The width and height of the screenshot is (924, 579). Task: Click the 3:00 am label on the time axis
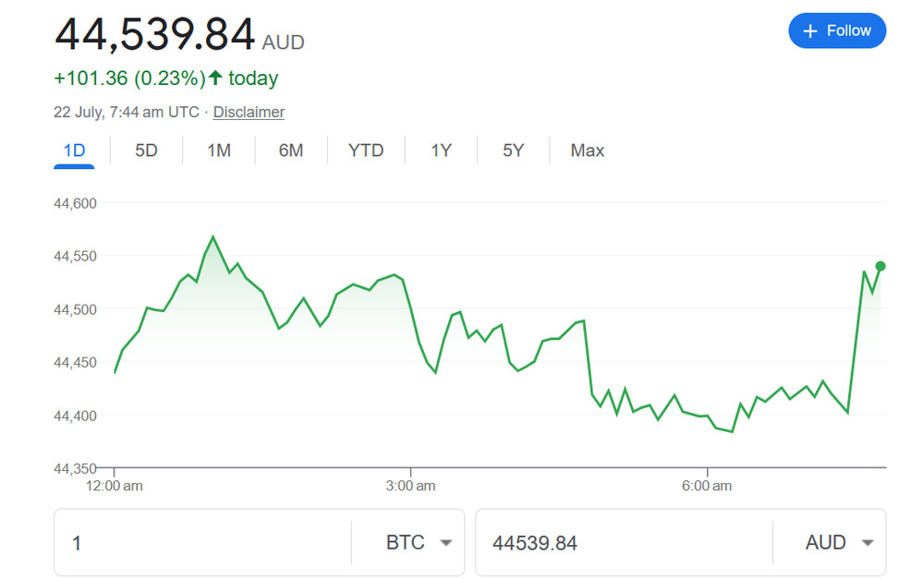[x=410, y=485]
